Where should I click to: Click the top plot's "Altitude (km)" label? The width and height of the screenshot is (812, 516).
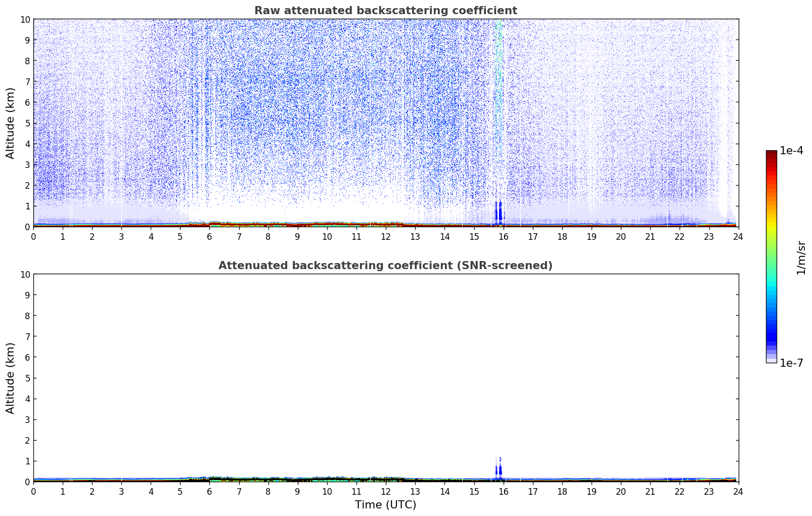[x=11, y=123]
